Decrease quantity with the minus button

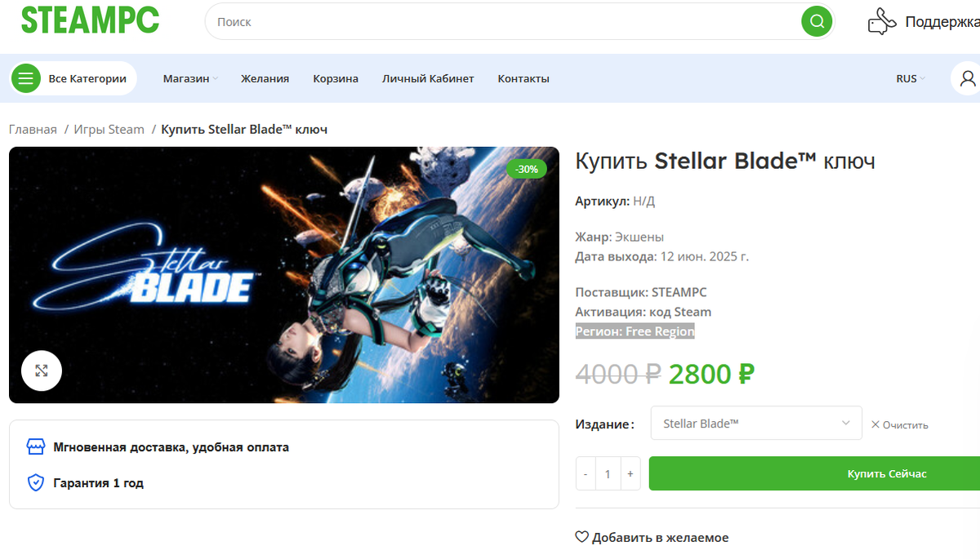coord(586,473)
